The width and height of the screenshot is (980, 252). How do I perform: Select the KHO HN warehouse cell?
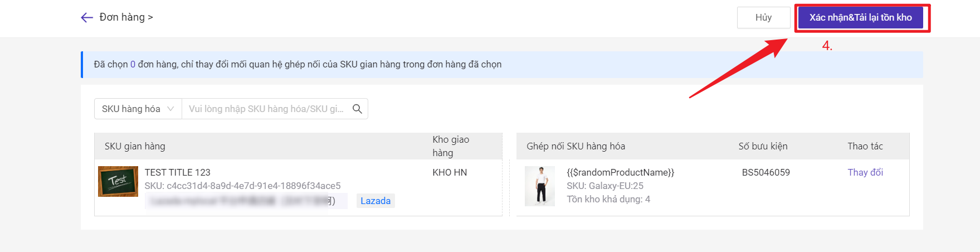450,172
